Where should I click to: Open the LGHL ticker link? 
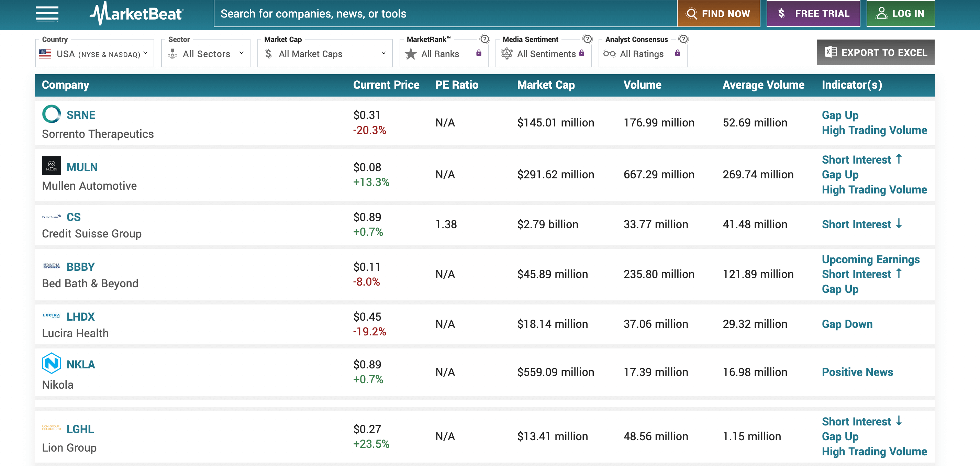pos(80,429)
